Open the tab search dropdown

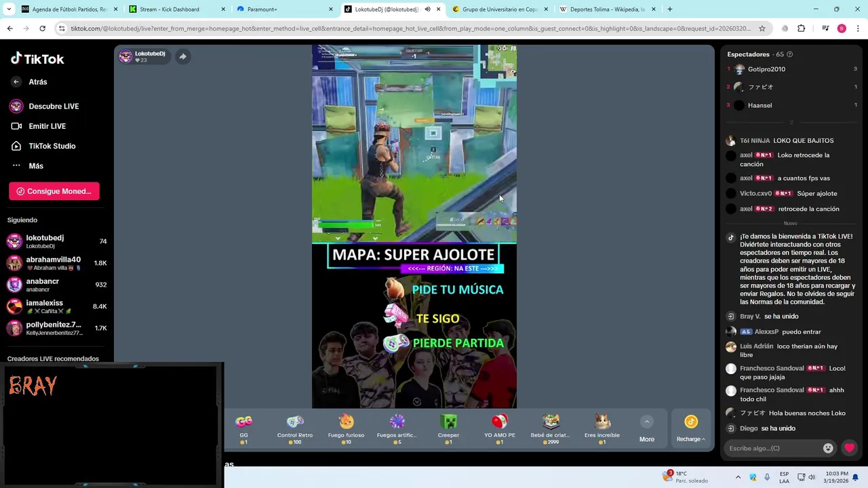9,9
